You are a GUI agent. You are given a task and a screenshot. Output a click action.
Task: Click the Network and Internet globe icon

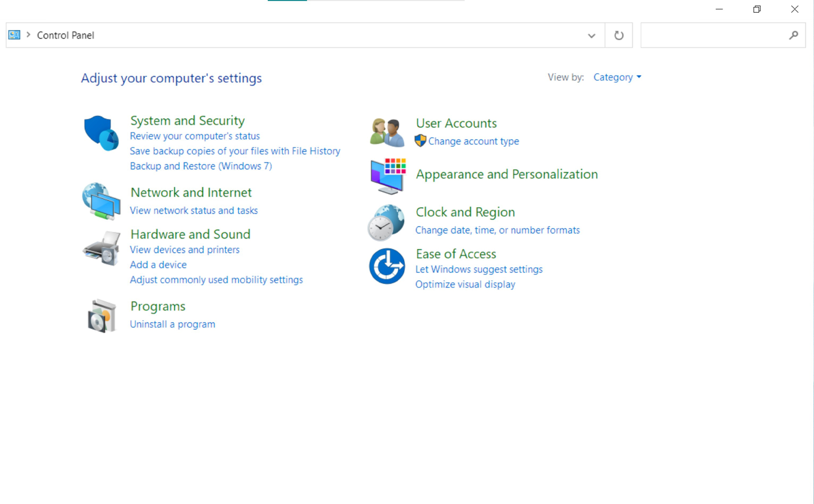coord(101,201)
